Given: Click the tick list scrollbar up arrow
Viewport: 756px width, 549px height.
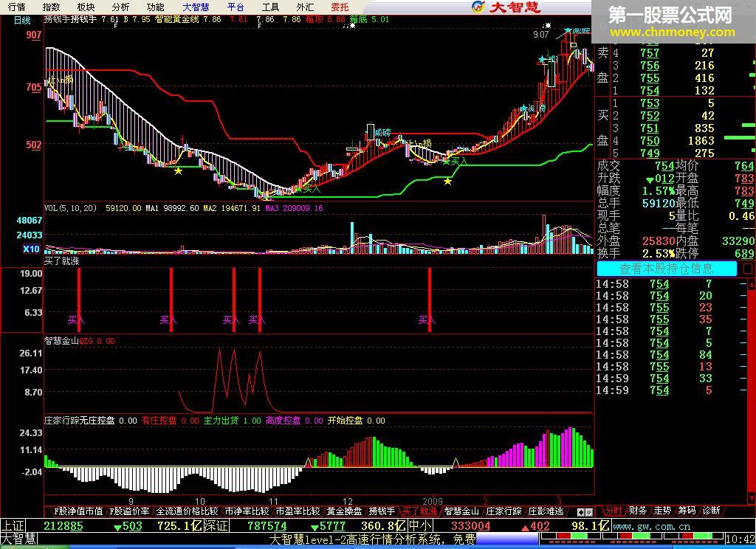Looking at the screenshot, I should coord(752,284).
